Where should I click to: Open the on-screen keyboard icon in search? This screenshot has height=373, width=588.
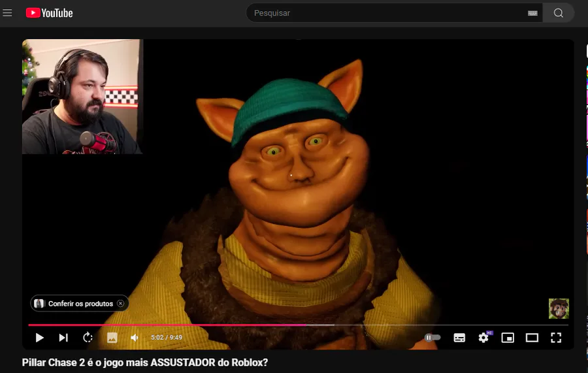[532, 13]
